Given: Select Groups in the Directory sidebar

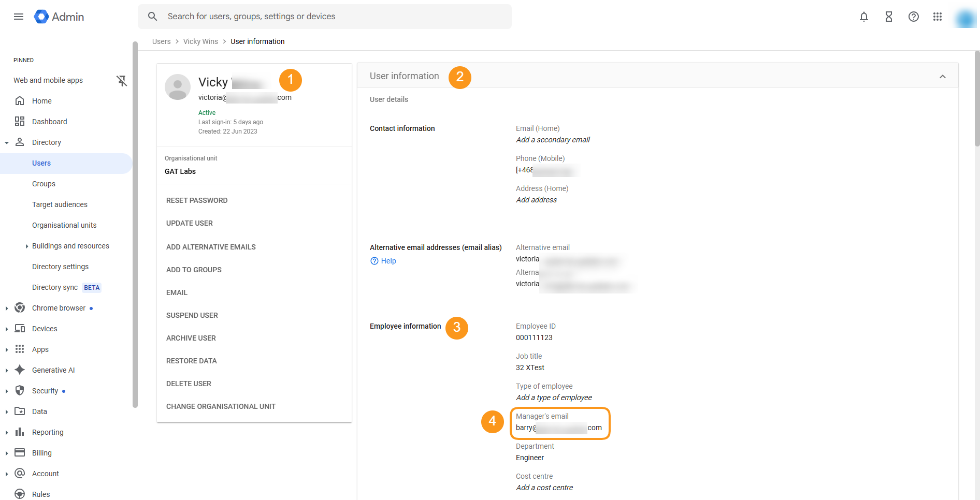Looking at the screenshot, I should pyautogui.click(x=44, y=183).
